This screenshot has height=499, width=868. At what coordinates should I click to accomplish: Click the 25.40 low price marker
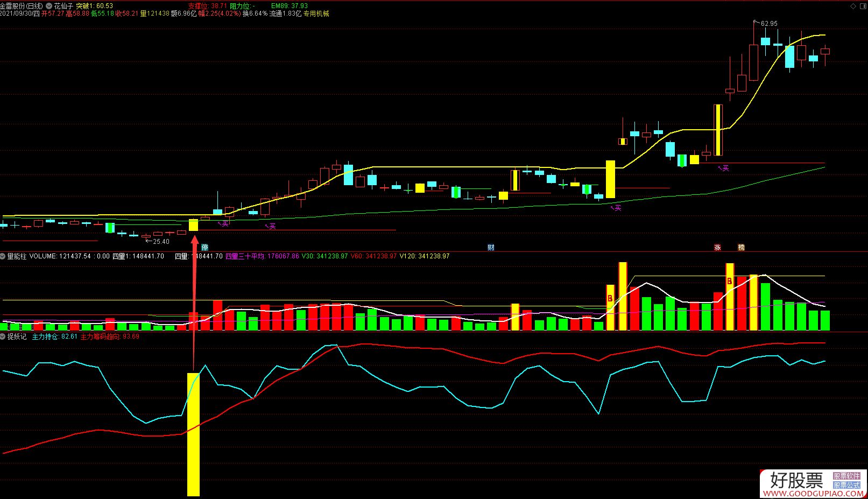coord(160,242)
